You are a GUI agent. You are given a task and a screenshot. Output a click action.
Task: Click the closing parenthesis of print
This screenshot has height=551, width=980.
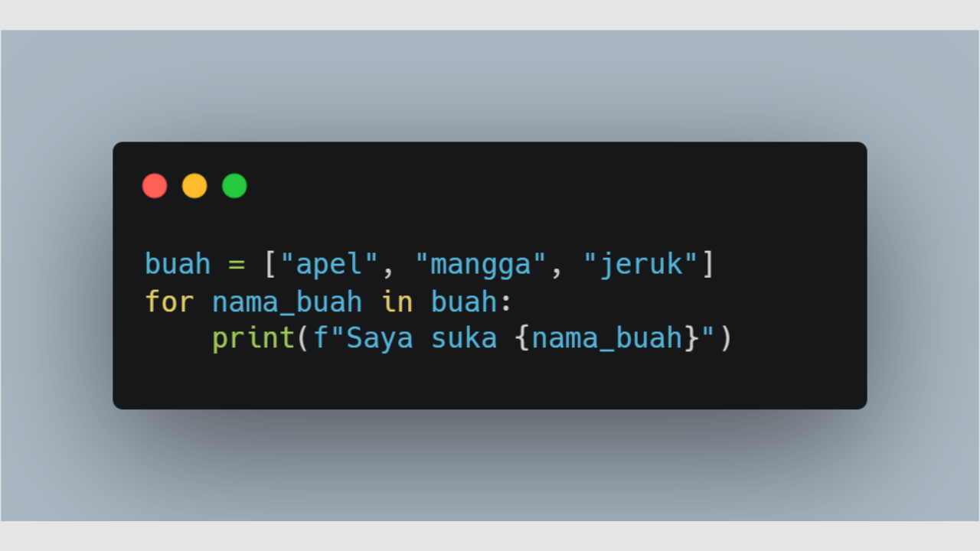tap(725, 339)
